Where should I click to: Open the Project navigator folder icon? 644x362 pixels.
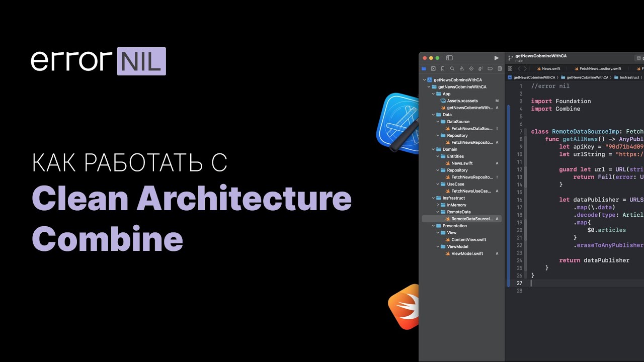424,69
